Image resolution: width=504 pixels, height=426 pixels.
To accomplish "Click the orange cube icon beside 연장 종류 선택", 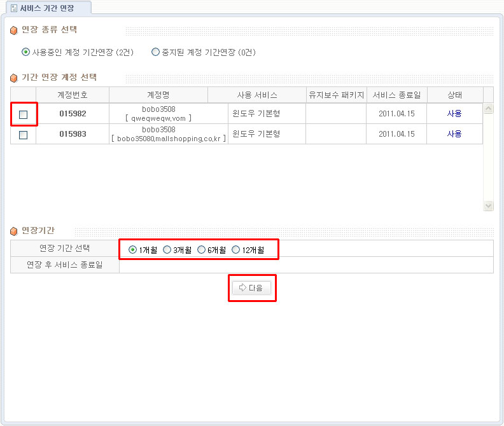I will pos(14,31).
